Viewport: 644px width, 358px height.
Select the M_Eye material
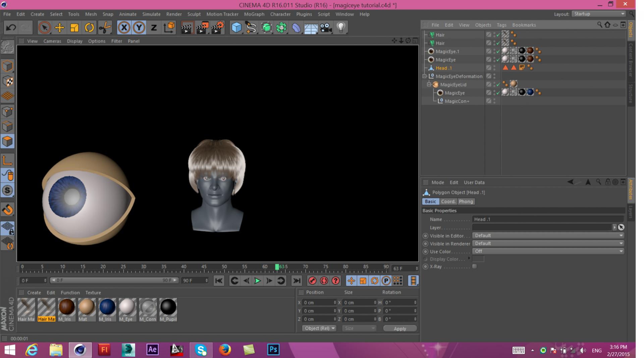(127, 310)
